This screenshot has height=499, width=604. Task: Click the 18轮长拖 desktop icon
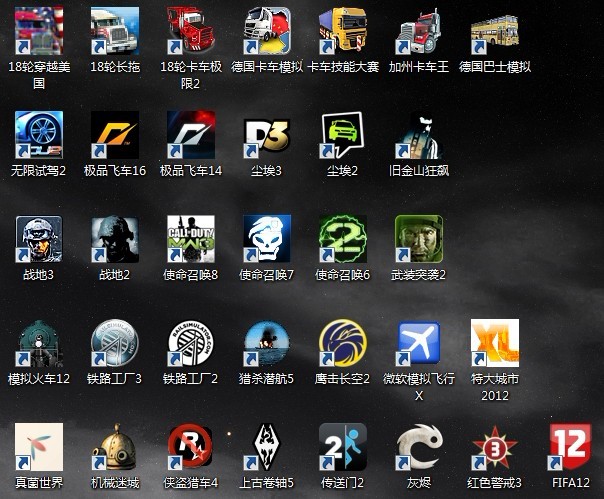click(x=115, y=30)
